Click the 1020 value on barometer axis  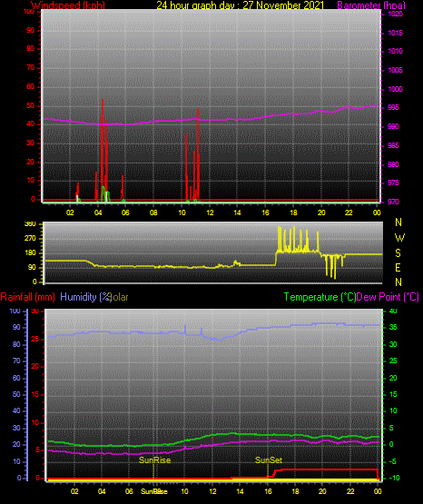coord(395,14)
